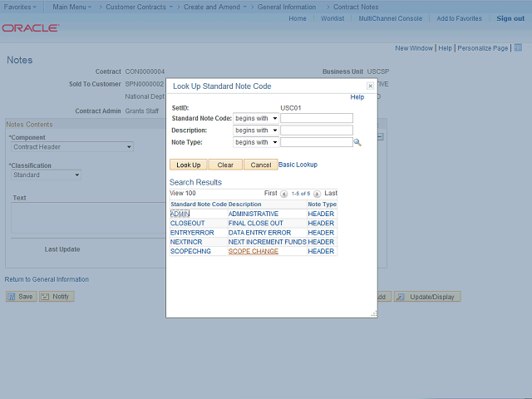Click the Note Type lookup magnifier icon
This screenshot has height=399, width=532.
(x=357, y=143)
